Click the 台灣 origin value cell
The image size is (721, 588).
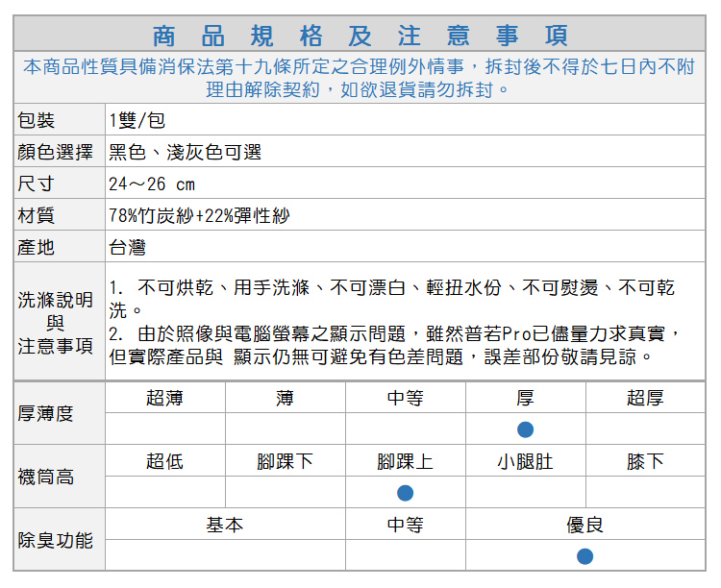pos(127,247)
